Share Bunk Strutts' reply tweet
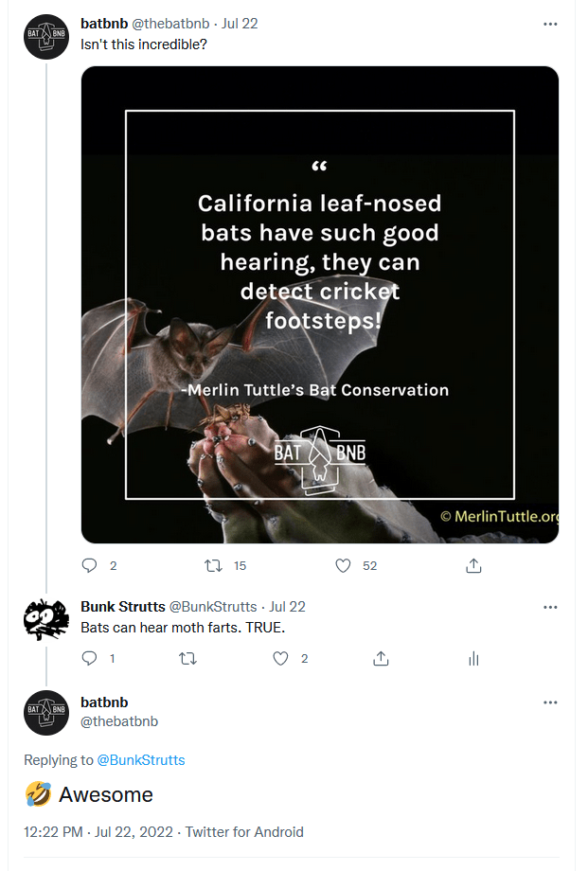Screen dimensions: 588x871 [380, 658]
